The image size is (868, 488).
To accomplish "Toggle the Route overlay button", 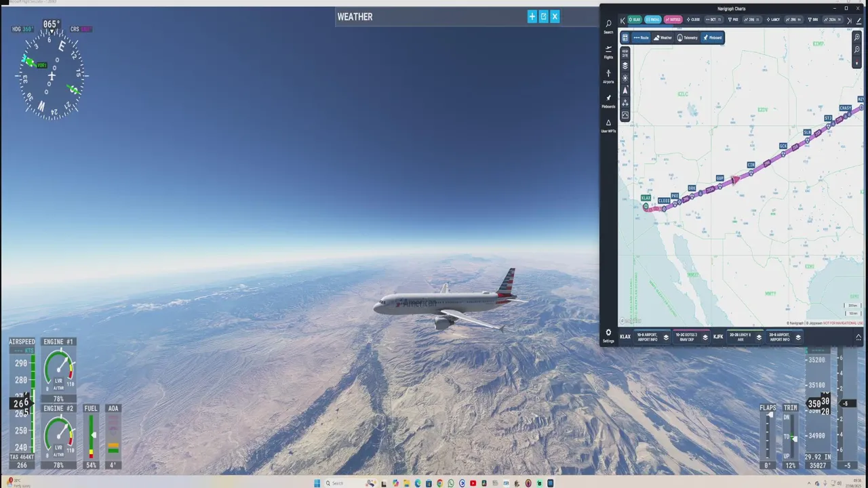I will point(641,38).
